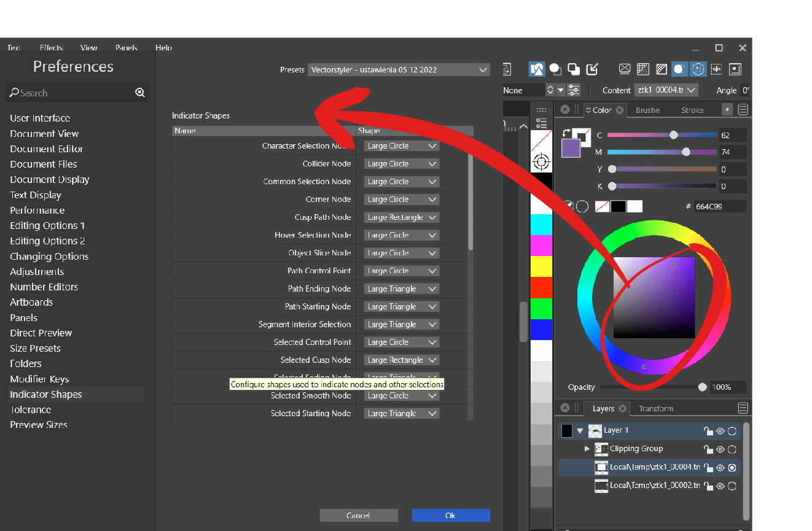Click the sliders options icon beside None field
The width and height of the screenshot is (812, 531).
tap(574, 90)
